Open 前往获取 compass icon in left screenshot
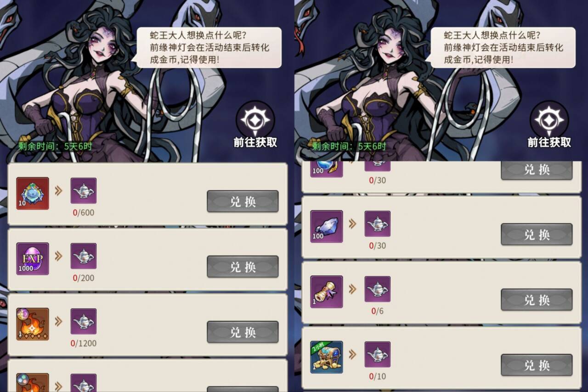The height and width of the screenshot is (392, 588). pos(255,120)
